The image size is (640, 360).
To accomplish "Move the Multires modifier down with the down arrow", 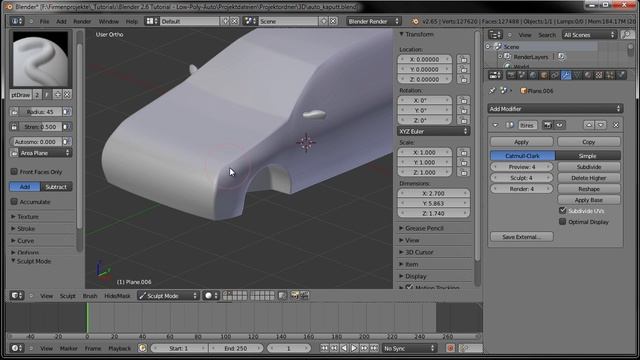I will coord(600,125).
